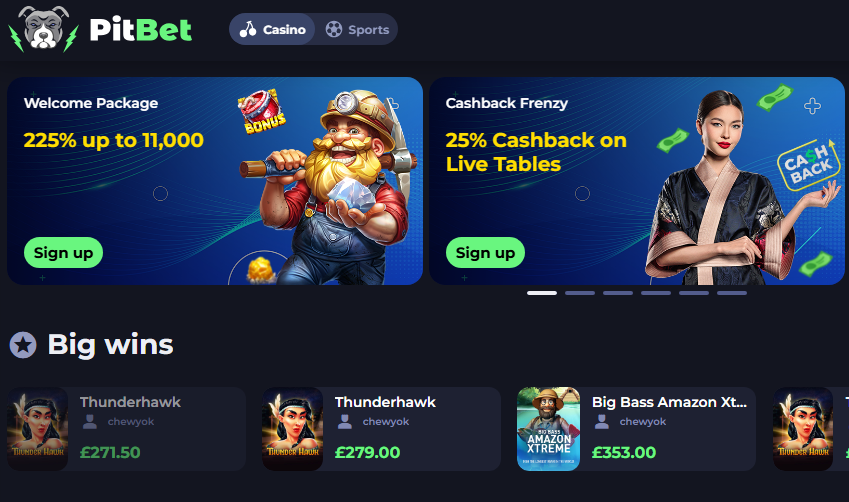Click the user icon next to first chewyok
The height and width of the screenshot is (502, 849).
click(x=90, y=422)
